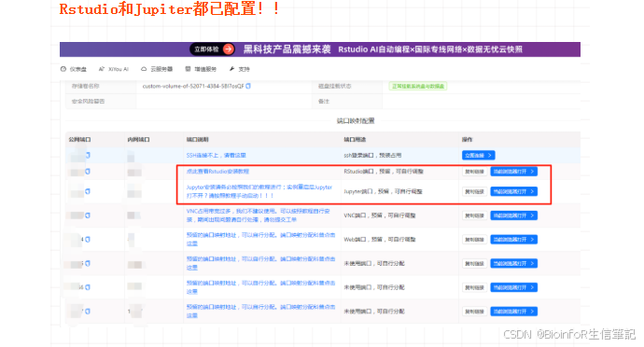Copy public port in the Jupyter row

pos(88,191)
